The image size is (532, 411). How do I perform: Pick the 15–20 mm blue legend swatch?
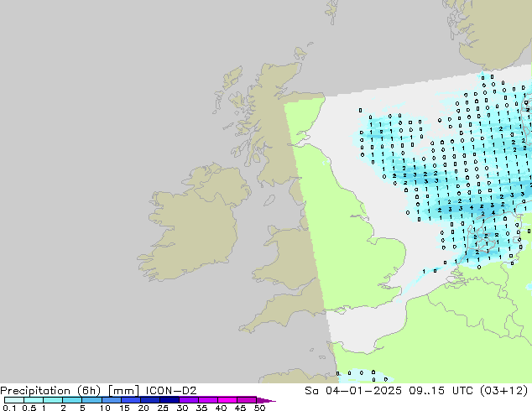tap(130, 400)
